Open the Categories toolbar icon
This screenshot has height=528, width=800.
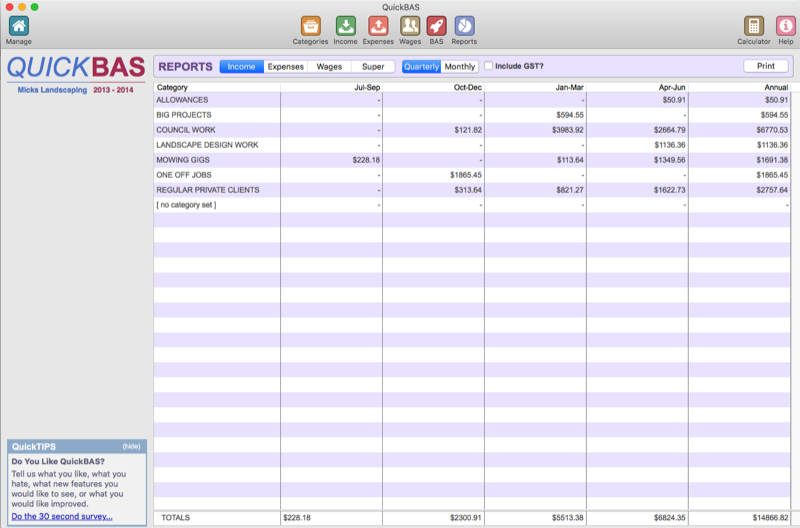pos(310,26)
